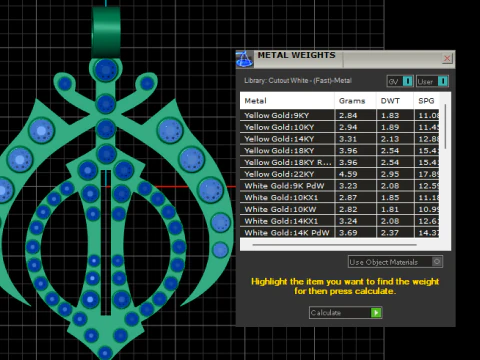Click the horizontal scrollbar under metal list
Screen dimensions: 480x360
pyautogui.click(x=334, y=245)
